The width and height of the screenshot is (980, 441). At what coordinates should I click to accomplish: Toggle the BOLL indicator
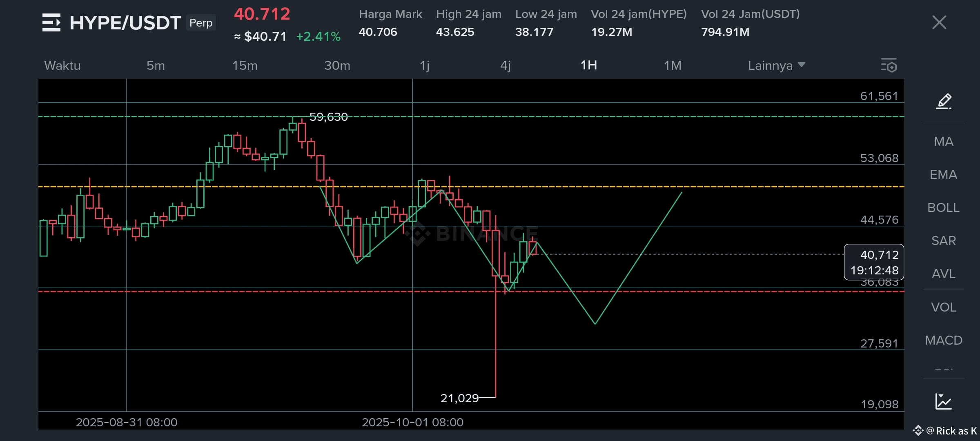pos(944,207)
